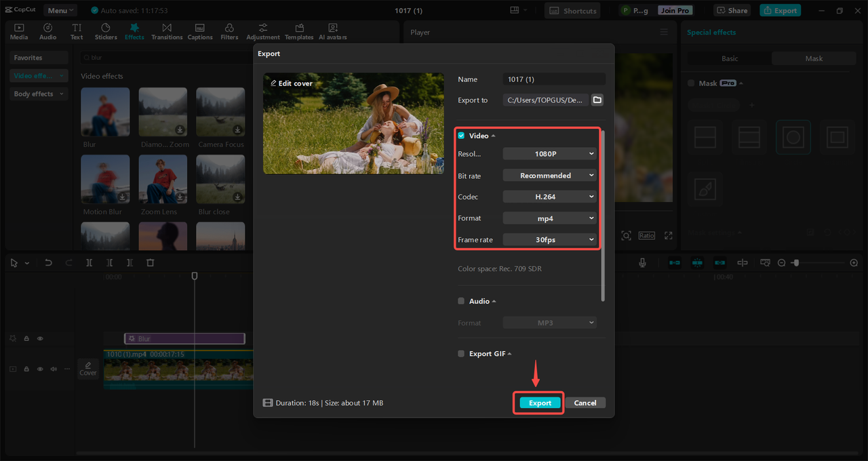
Task: Open the Bit rate dropdown showing Recommended
Action: coord(550,176)
